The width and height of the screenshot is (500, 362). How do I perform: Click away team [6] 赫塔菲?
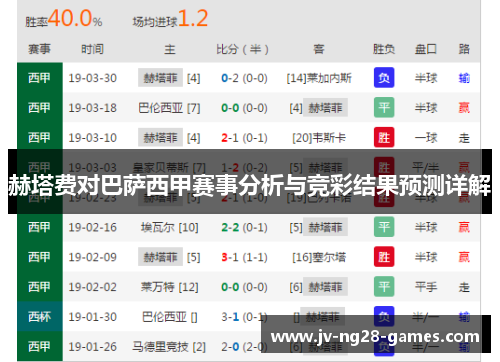coord(319,287)
